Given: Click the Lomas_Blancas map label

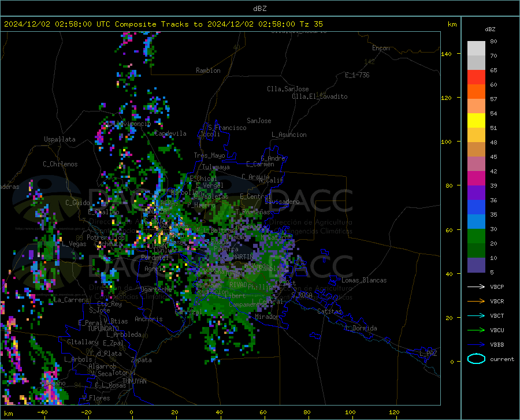Looking at the screenshot, I should click(364, 280).
